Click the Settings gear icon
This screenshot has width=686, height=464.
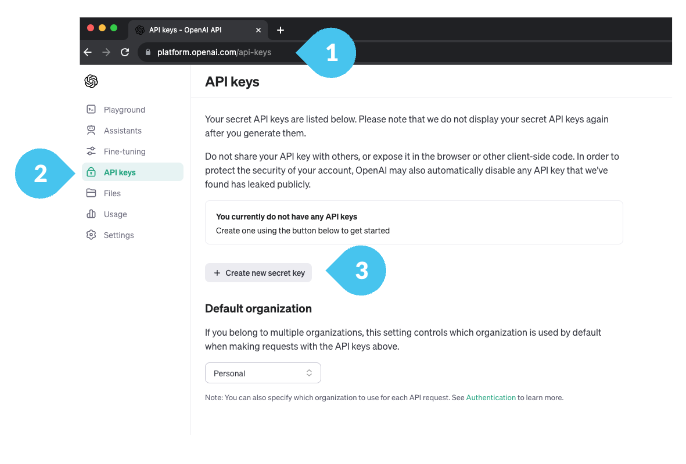pyautogui.click(x=91, y=235)
